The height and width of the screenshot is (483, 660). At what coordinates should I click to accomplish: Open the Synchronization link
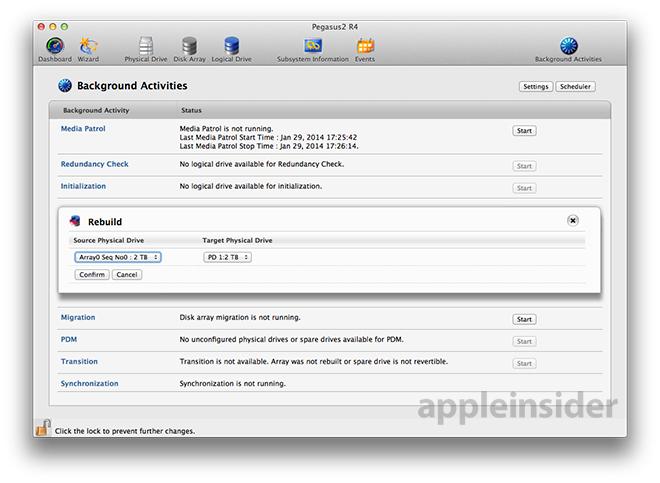pos(89,383)
